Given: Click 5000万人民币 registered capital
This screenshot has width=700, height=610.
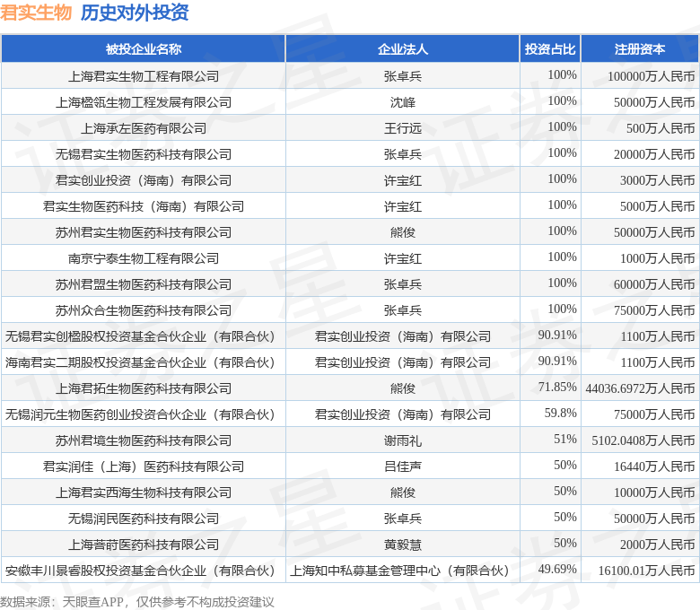Looking at the screenshot, I should click(x=658, y=206).
